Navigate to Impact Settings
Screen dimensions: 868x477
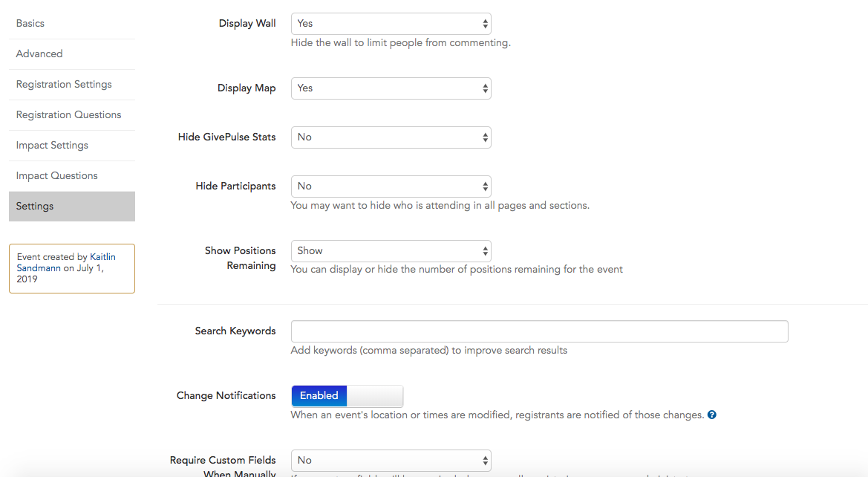coord(72,146)
